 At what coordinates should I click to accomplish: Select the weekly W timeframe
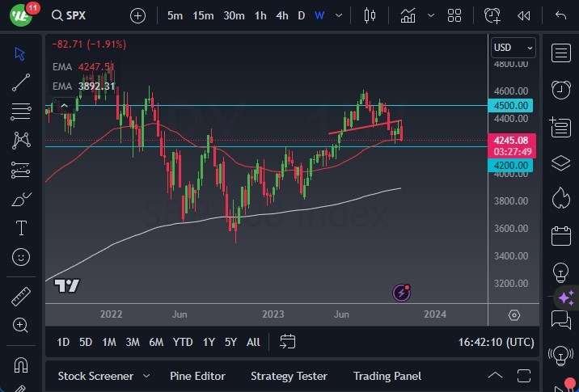tap(319, 15)
